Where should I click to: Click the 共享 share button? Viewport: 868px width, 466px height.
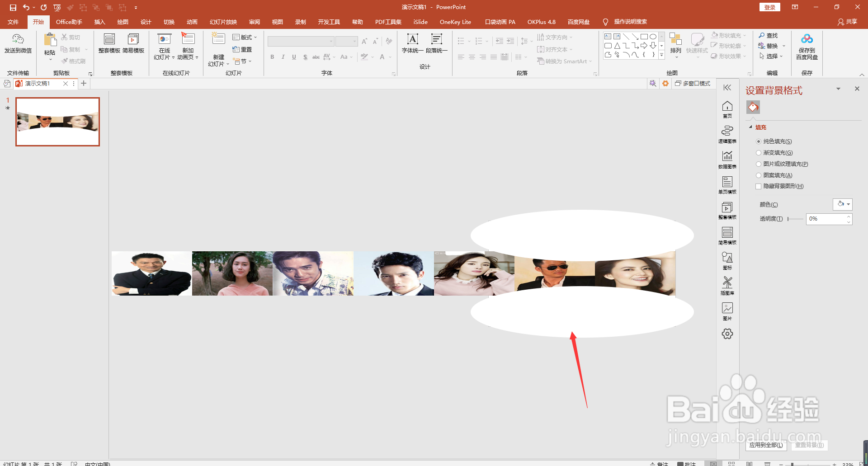(848, 22)
